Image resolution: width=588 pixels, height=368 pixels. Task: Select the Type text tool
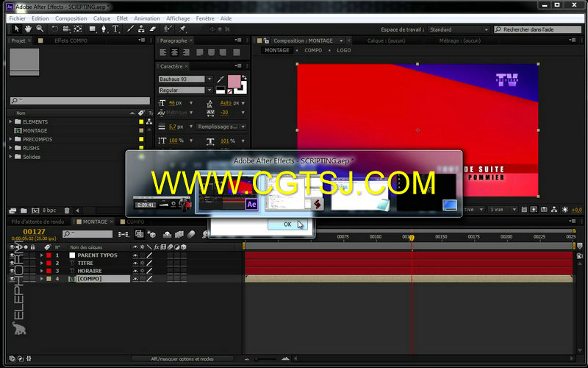(x=115, y=29)
